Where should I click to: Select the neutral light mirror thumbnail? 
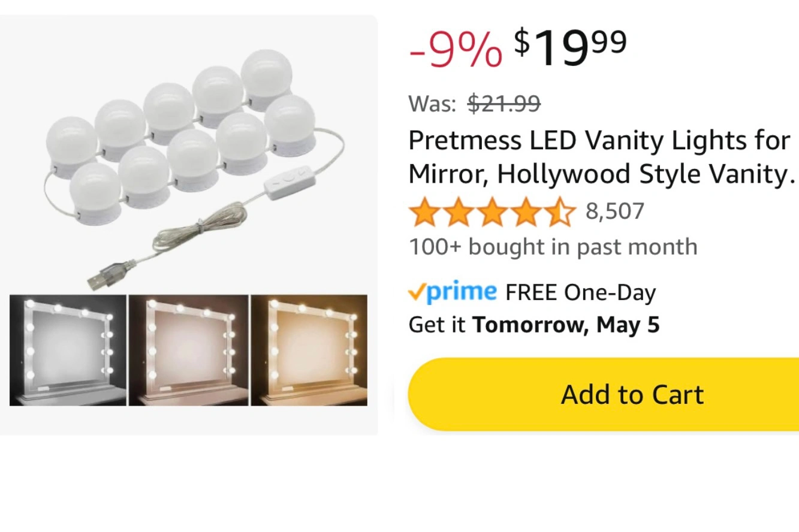(x=188, y=350)
